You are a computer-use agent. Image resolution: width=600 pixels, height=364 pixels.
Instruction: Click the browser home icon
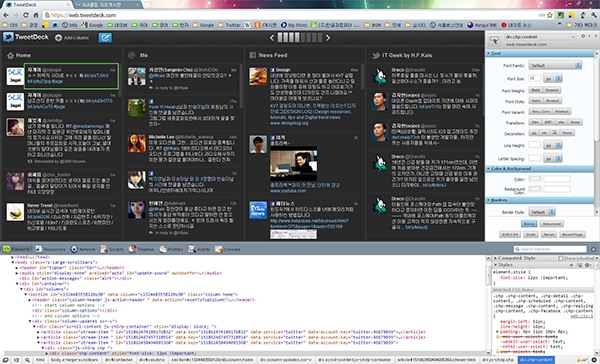pyautogui.click(x=36, y=15)
